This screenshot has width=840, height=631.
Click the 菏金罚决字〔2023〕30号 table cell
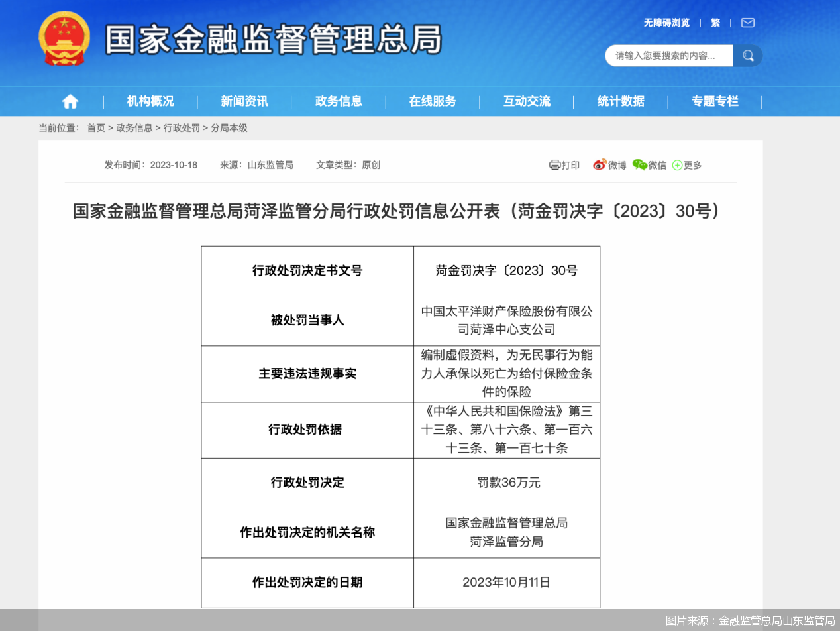coord(507,270)
